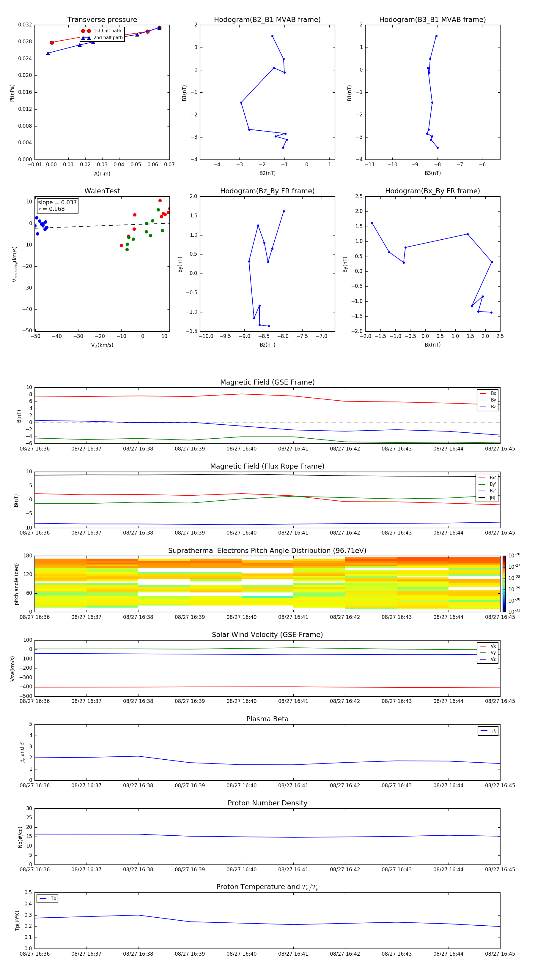
Task: Click the 'B2(nT)' x-axis label
Action: point(267,173)
